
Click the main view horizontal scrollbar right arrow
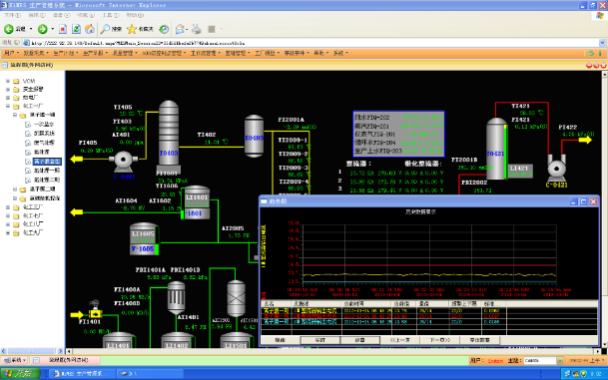[598, 351]
